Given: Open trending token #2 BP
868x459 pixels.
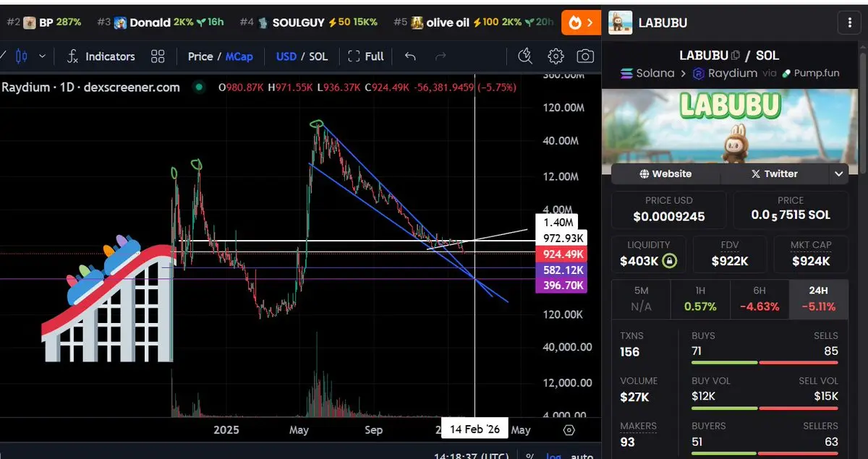Looking at the screenshot, I should pyautogui.click(x=43, y=22).
